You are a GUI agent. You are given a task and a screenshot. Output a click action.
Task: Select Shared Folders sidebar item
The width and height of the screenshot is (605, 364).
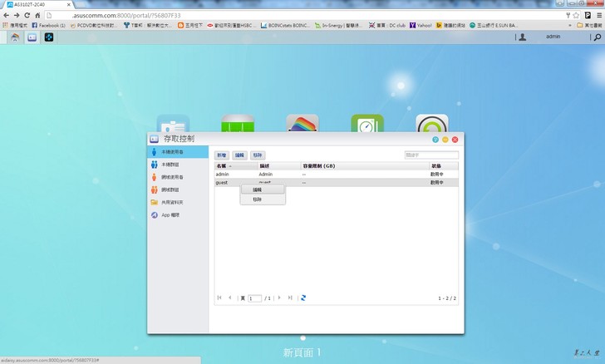point(178,202)
